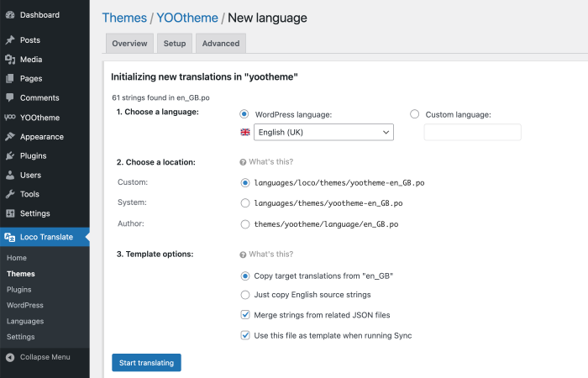The image size is (588, 378).
Task: Click the help icon beside Choose a location
Action: (x=243, y=162)
